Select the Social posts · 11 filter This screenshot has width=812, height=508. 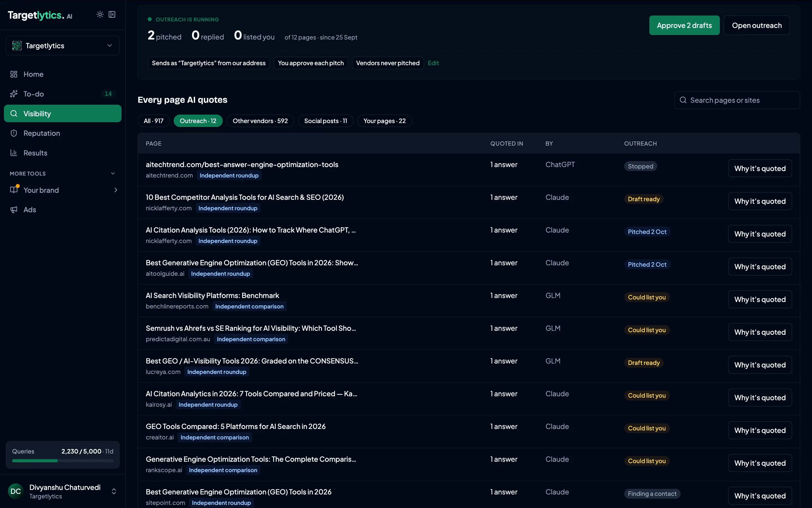[325, 121]
